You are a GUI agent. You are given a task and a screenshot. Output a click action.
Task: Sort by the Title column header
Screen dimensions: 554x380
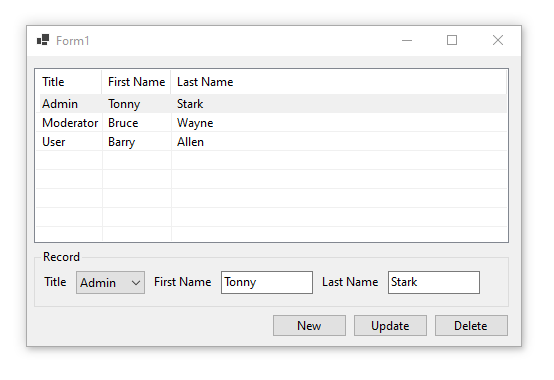click(69, 82)
